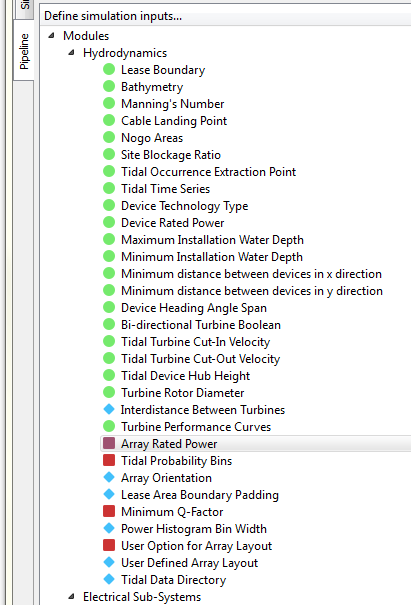Open the User Option for Array Layout label
The width and height of the screenshot is (411, 605).
tap(196, 546)
